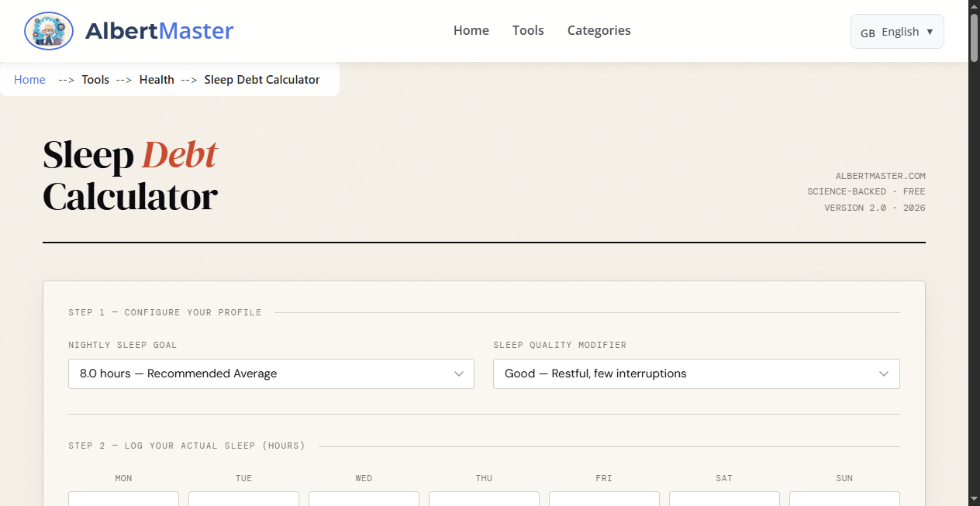Click Tools in the breadcrumb trail
The width and height of the screenshot is (980, 506).
(95, 79)
